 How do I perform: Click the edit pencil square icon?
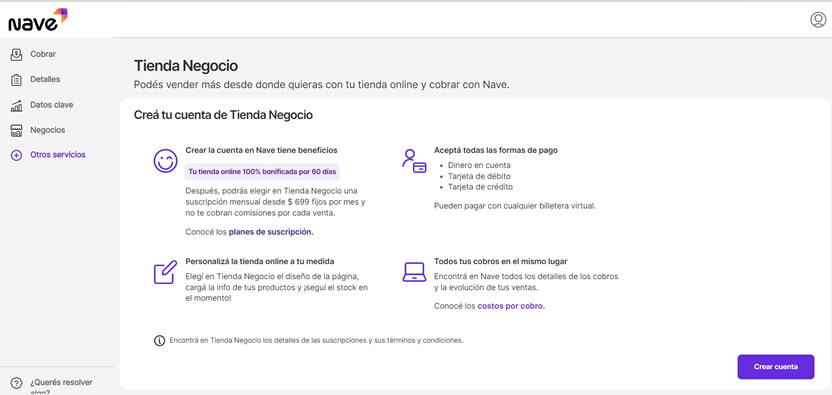[165, 272]
